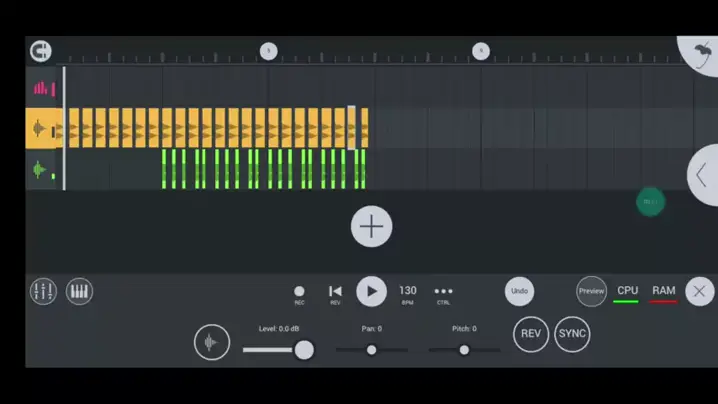Click the Level slider handle
Screen dimensions: 718x404
pos(304,349)
